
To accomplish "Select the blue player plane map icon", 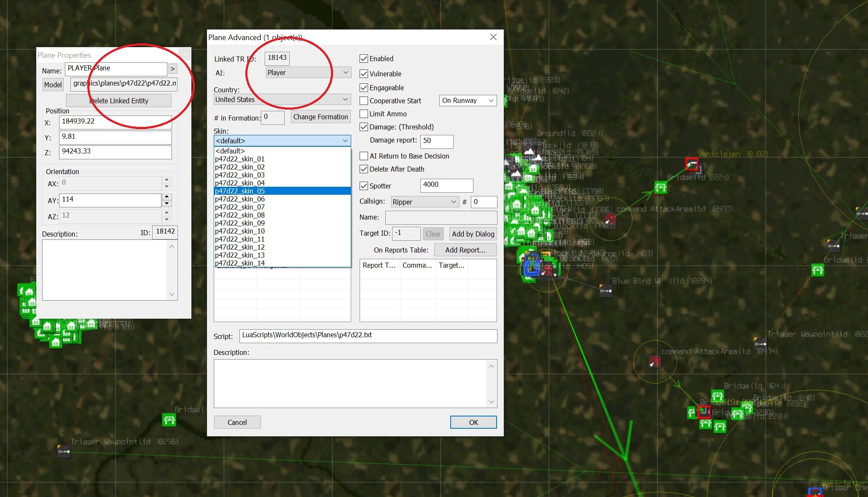I will click(532, 265).
